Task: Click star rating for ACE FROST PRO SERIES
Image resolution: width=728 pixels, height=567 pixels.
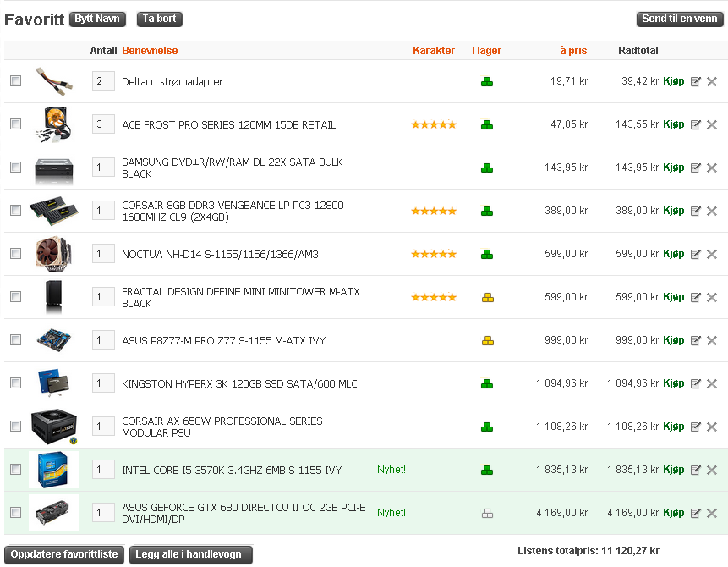Action: [x=434, y=124]
